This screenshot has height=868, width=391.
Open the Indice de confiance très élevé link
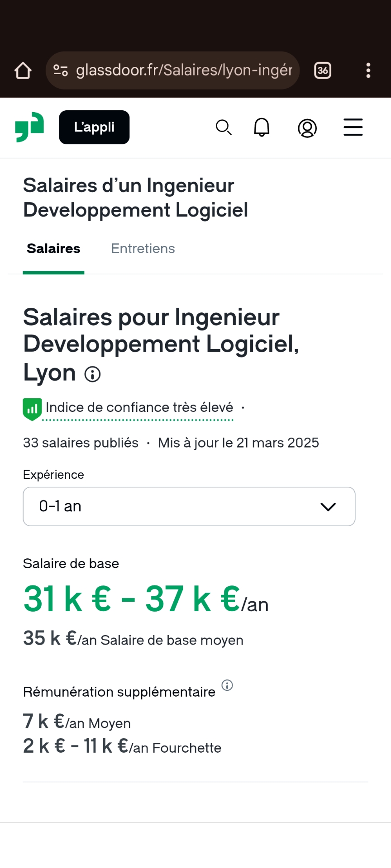pyautogui.click(x=139, y=408)
